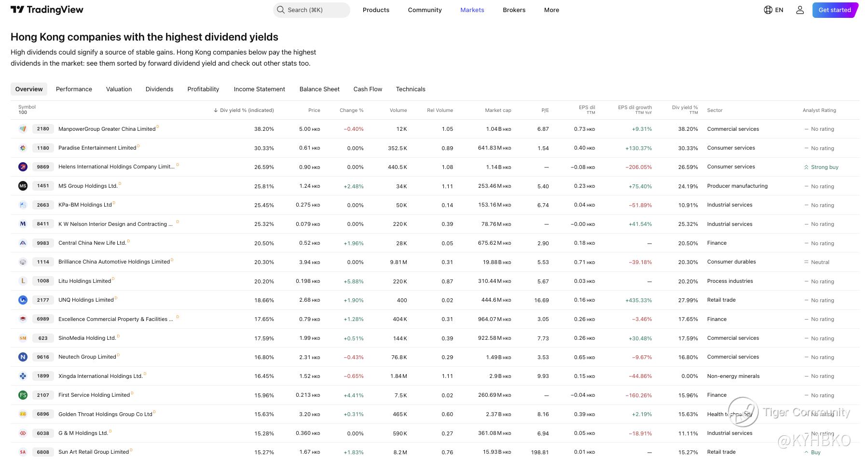Image resolution: width=868 pixels, height=460 pixels.
Task: Open the 2177 ticker symbol link
Action: [43, 300]
